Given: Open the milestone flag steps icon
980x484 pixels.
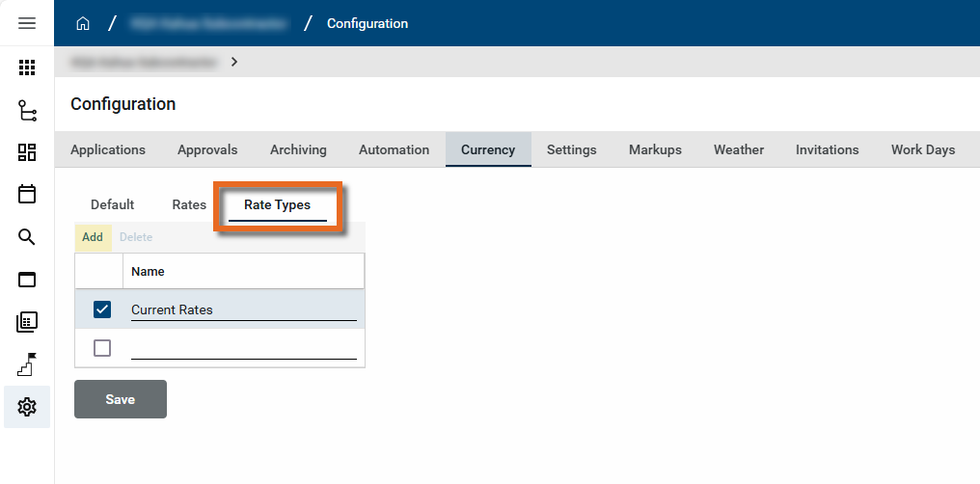Looking at the screenshot, I should click(27, 364).
